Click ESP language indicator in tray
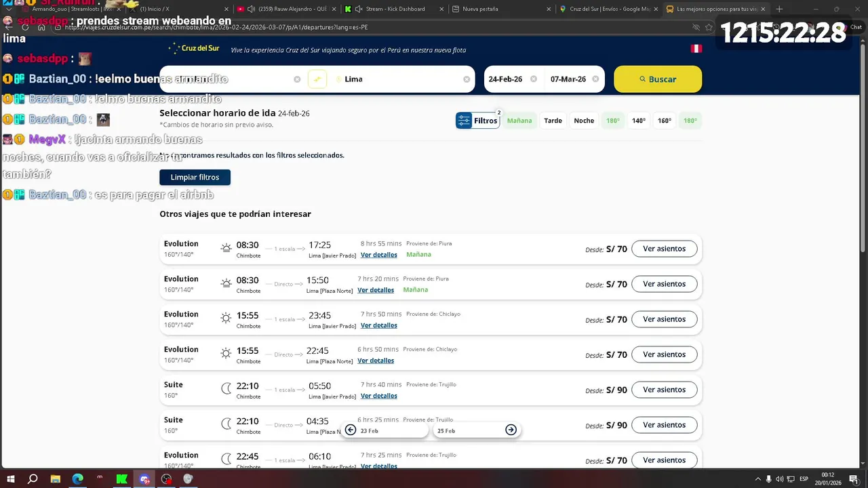 [804, 479]
